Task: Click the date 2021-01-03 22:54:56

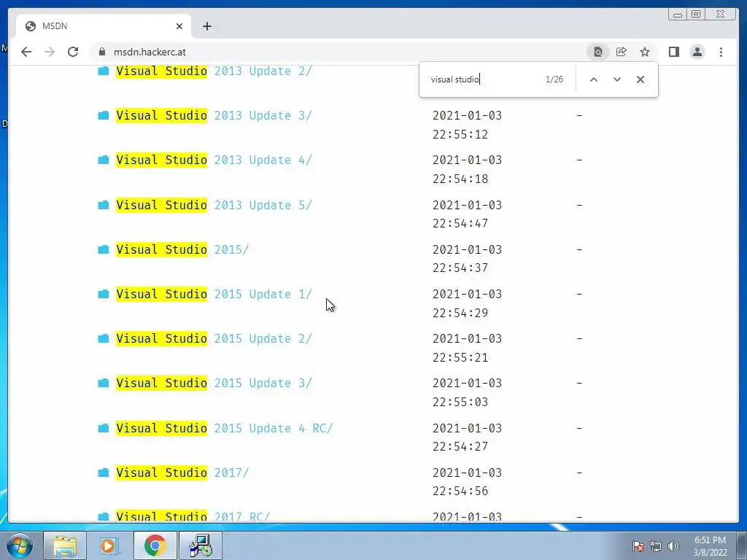Action: tap(468, 482)
